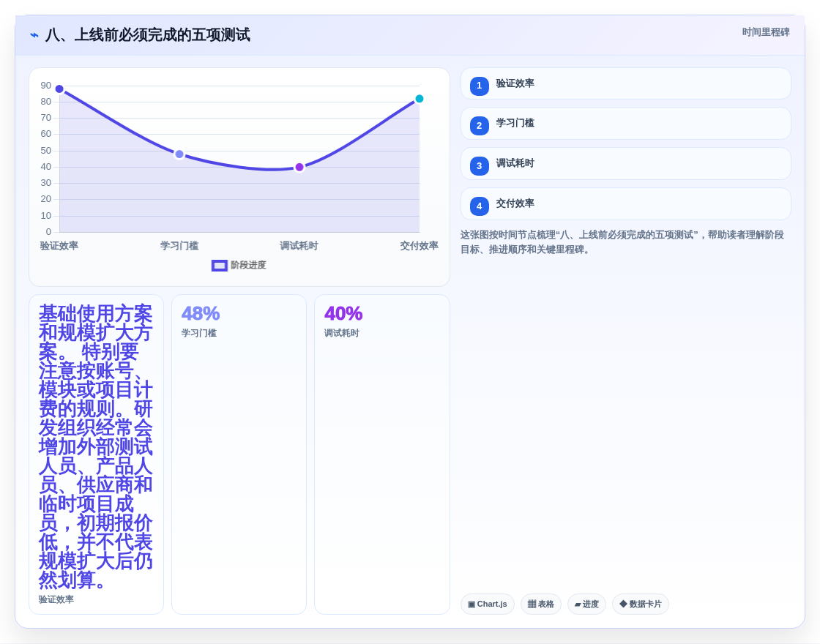Select the 验证效率 data point on the chart

(x=59, y=89)
